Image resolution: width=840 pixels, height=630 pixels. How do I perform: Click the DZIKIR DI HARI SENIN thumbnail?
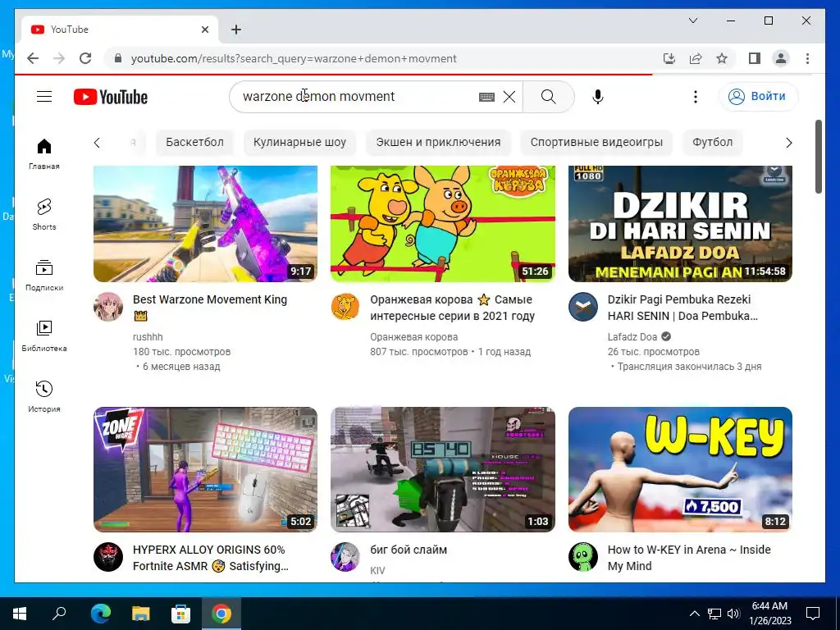point(680,224)
